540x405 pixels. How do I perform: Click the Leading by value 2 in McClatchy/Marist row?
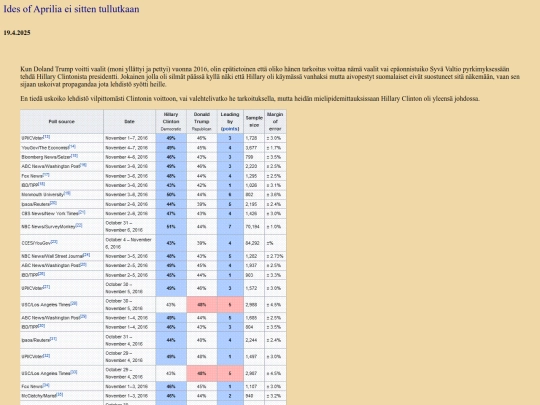click(230, 396)
